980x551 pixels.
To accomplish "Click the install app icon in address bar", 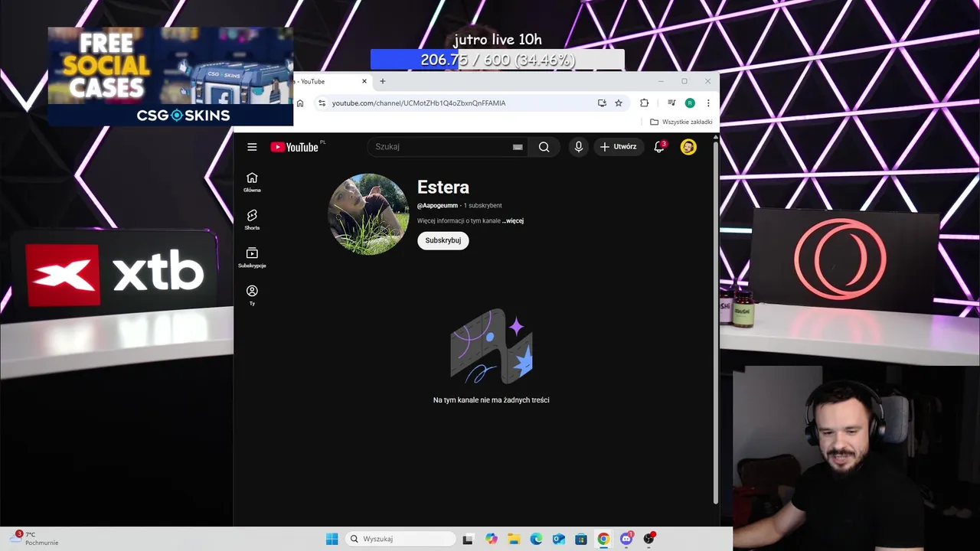I will coord(602,103).
